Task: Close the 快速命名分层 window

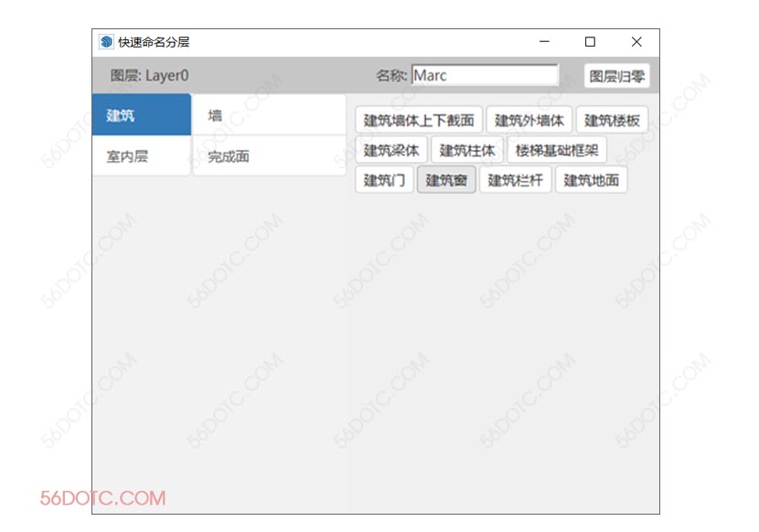Action: (x=636, y=42)
